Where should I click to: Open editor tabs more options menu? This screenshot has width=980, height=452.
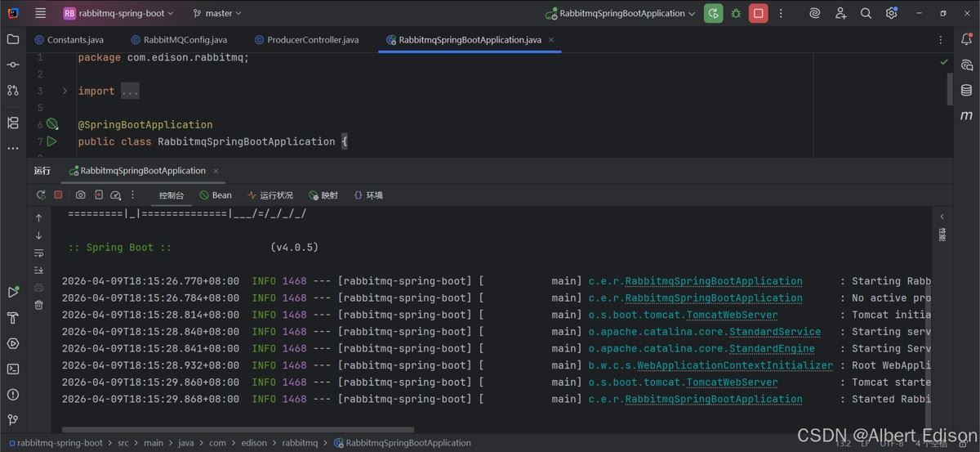pyautogui.click(x=942, y=39)
